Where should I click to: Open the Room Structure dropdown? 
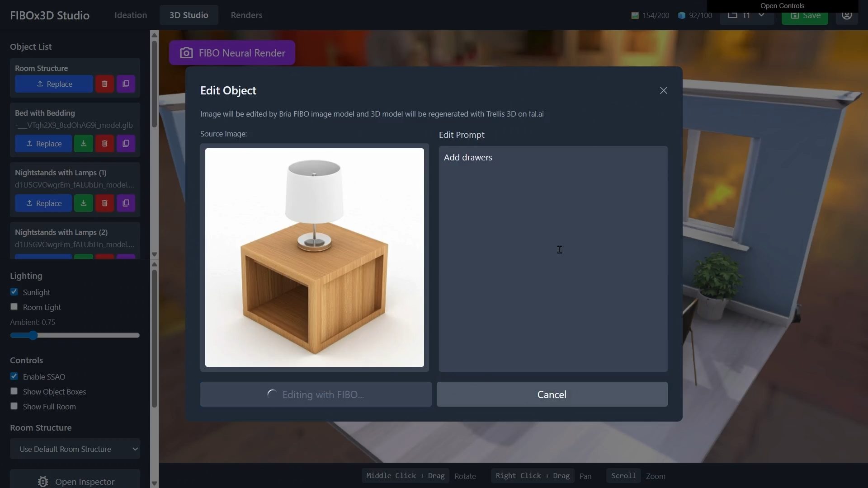75,449
